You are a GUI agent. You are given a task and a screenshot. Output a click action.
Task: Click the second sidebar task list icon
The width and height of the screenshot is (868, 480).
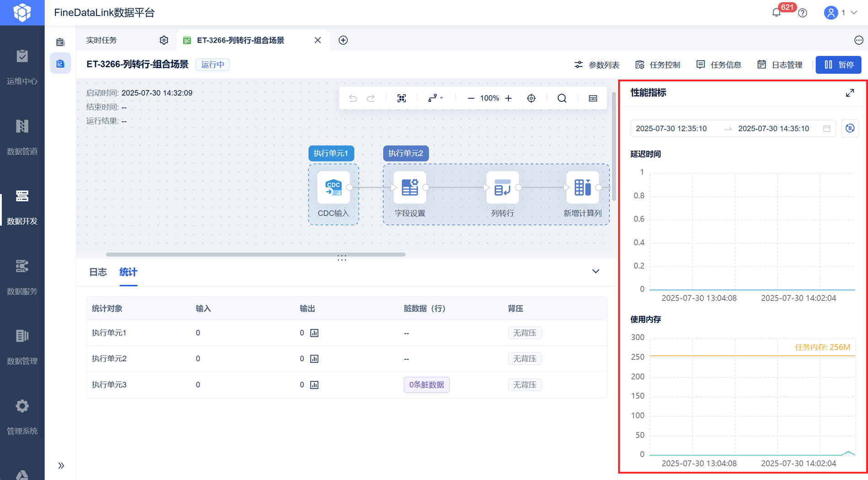pyautogui.click(x=60, y=64)
